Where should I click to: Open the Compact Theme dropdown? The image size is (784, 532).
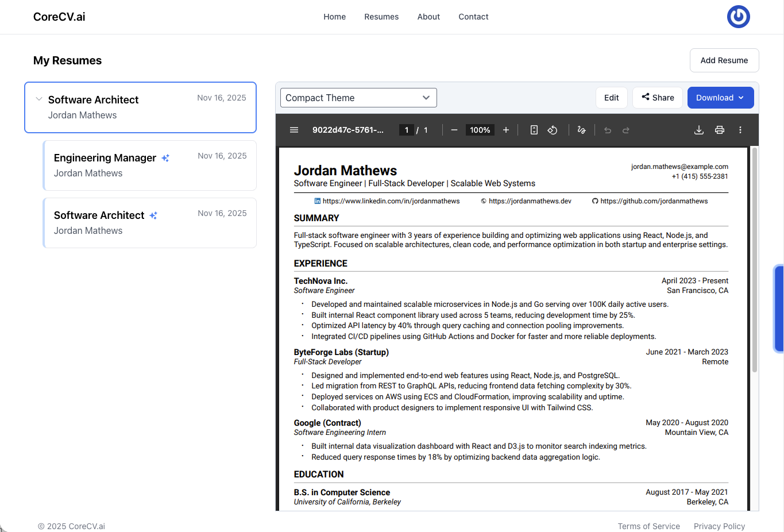358,98
